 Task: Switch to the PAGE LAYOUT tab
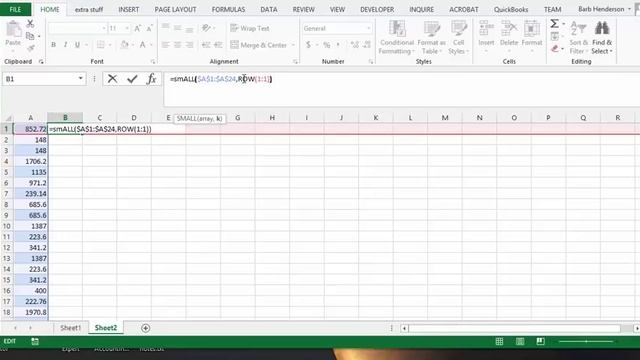click(176, 9)
